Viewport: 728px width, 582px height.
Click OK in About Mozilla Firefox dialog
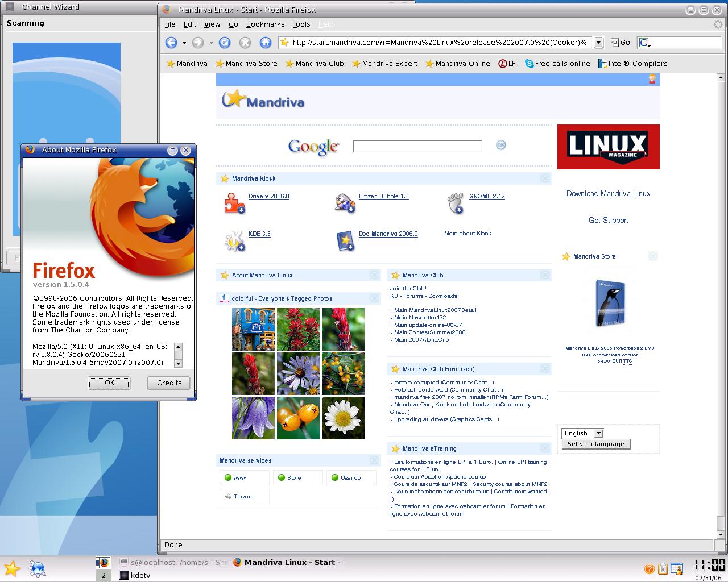point(109,383)
